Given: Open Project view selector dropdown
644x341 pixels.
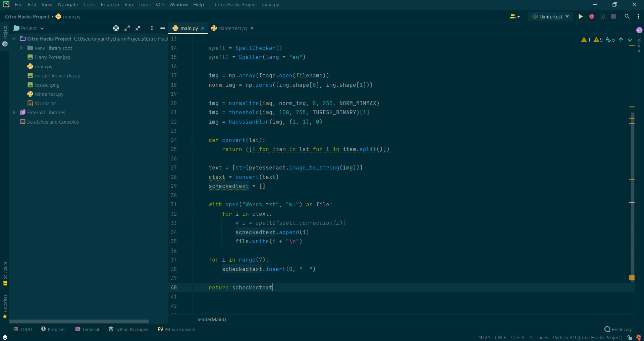Looking at the screenshot, I should click(29, 28).
